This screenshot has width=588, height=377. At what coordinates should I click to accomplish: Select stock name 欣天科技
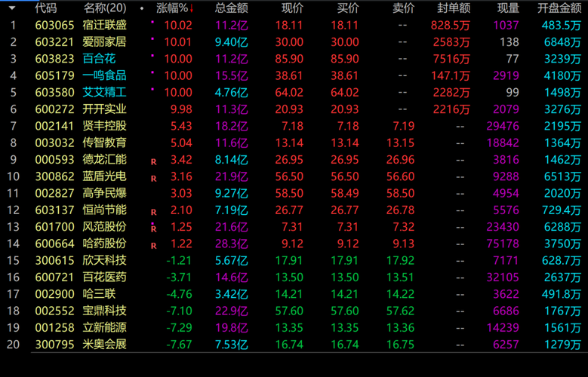105,260
